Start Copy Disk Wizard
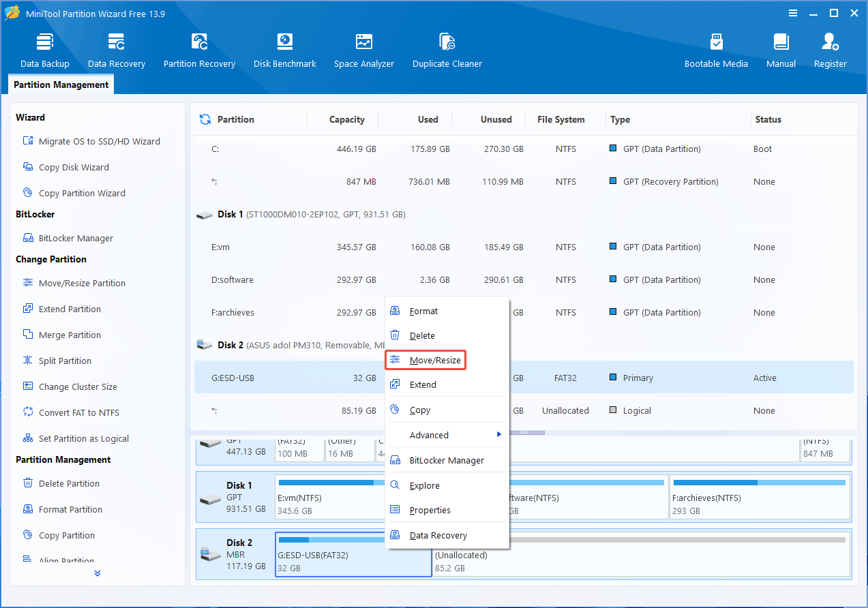 coord(66,168)
